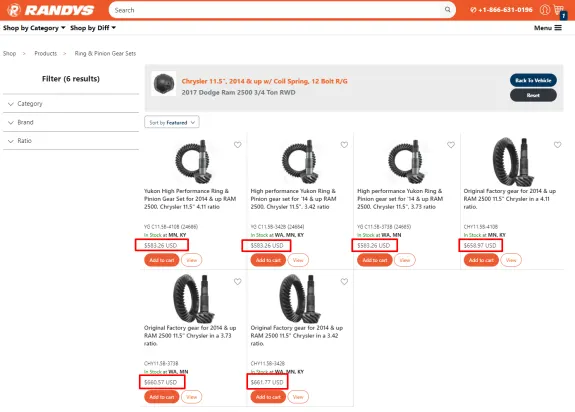The height and width of the screenshot is (412, 575).
Task: View the Yukon 3.73 ratio gear set
Action: (405, 260)
